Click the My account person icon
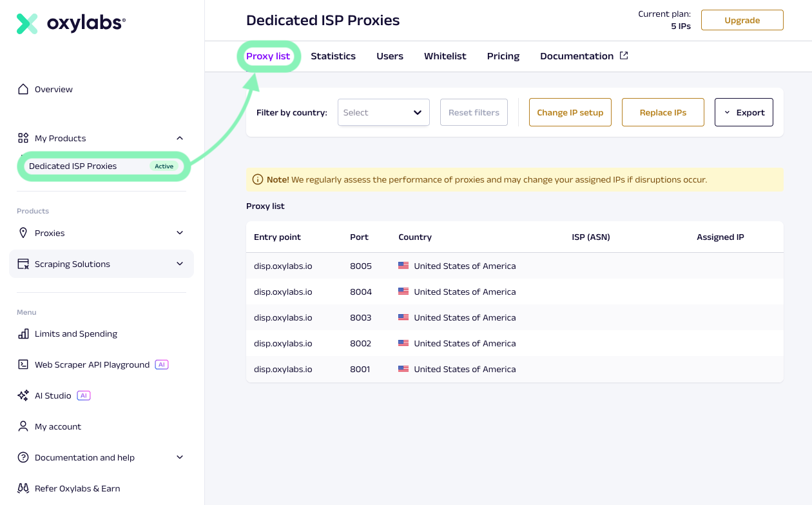The image size is (812, 505). (x=23, y=426)
